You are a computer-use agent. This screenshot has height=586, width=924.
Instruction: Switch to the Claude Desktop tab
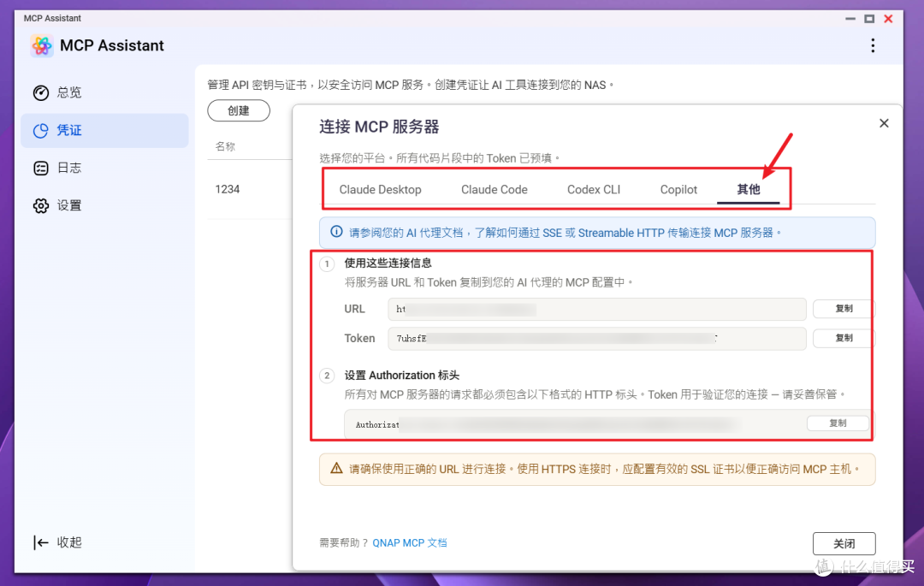pyautogui.click(x=380, y=190)
